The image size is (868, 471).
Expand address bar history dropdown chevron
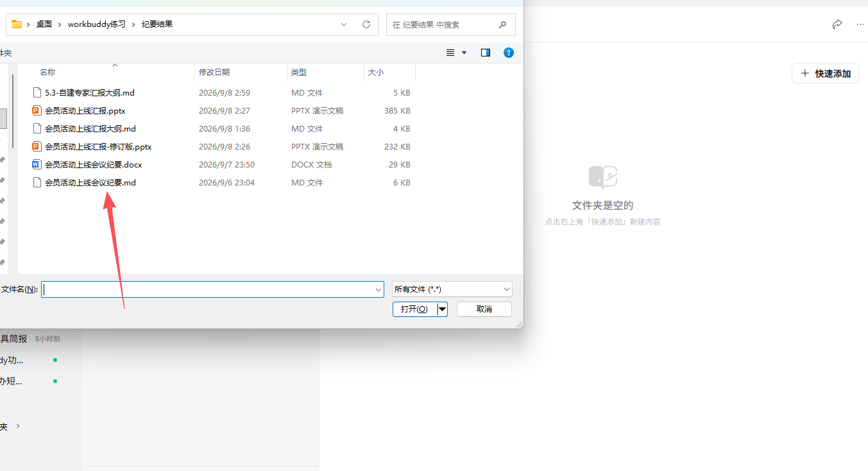[x=344, y=24]
